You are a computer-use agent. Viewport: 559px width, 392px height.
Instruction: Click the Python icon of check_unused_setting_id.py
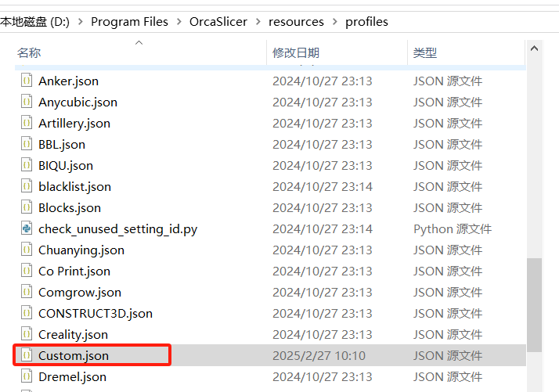(x=27, y=228)
